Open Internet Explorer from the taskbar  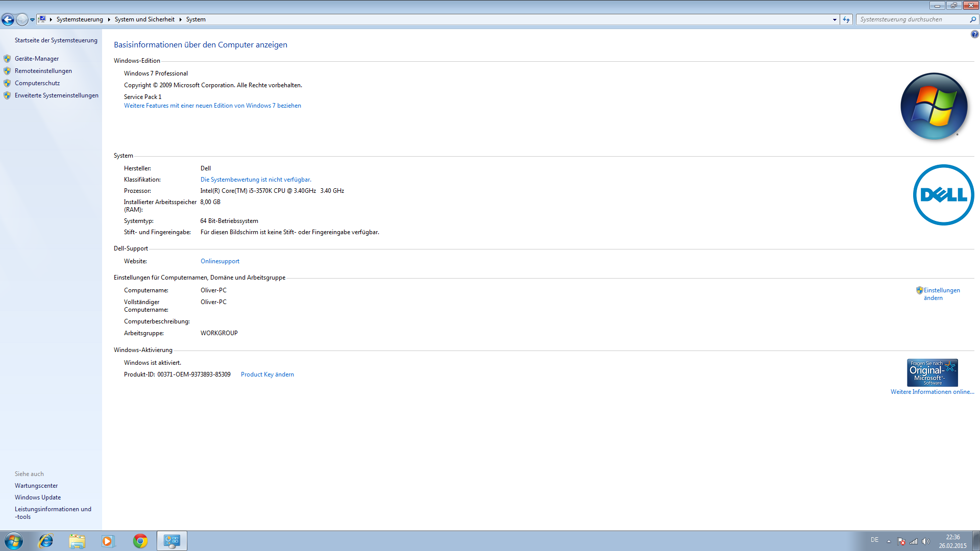tap(46, 541)
